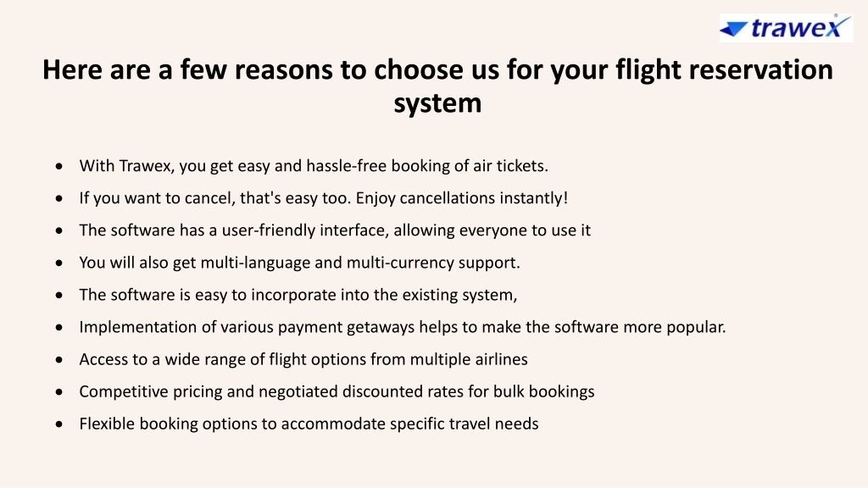The height and width of the screenshot is (488, 868).
Task: Select the word 'system' in the title
Action: (x=437, y=103)
